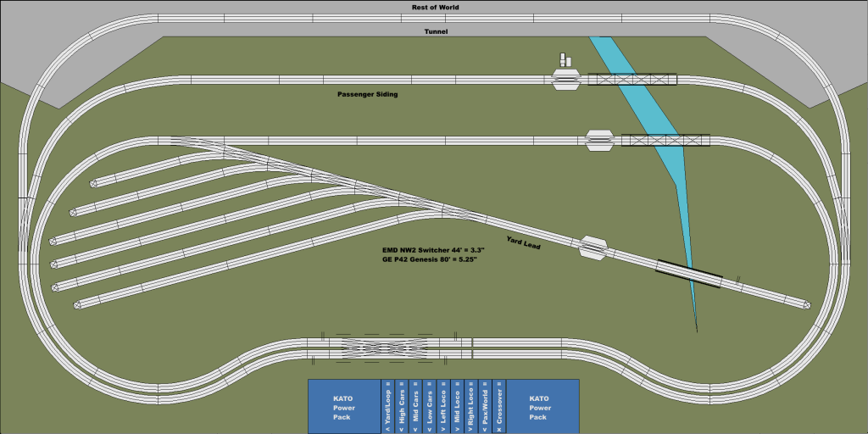
Task: Flip the High Cars turnout switch
Action: point(401,406)
